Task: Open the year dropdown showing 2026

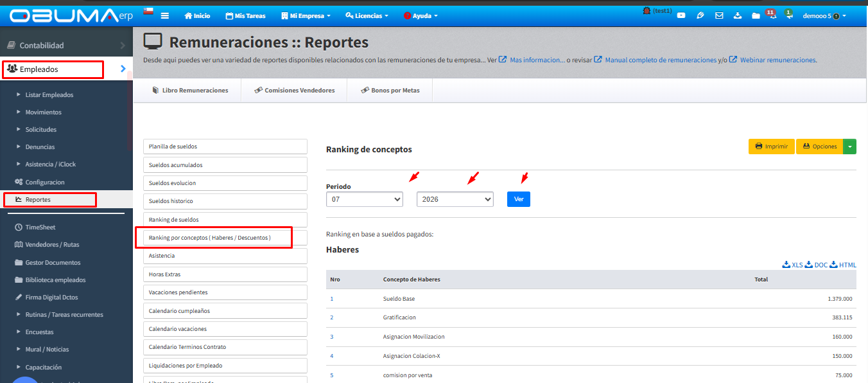Action: [x=455, y=199]
